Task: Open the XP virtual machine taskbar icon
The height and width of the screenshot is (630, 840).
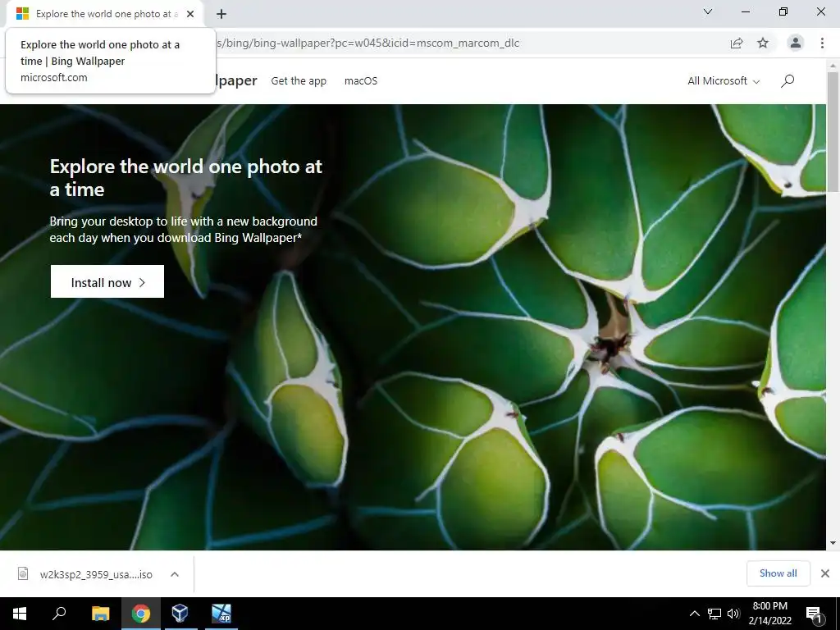Action: pos(221,614)
